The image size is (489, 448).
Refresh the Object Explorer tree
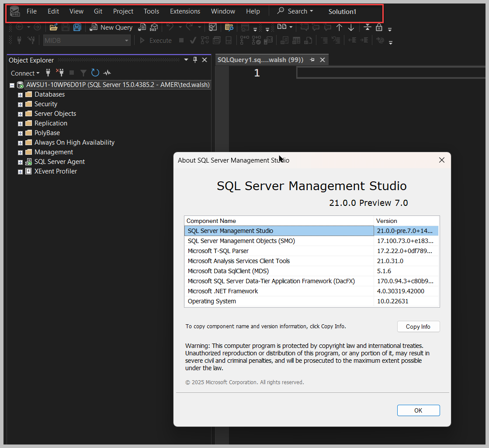95,73
